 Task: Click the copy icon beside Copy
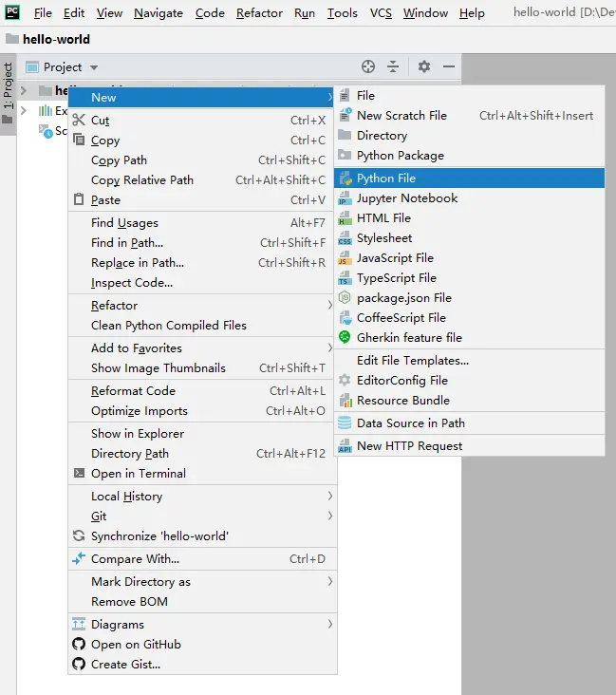tap(79, 140)
